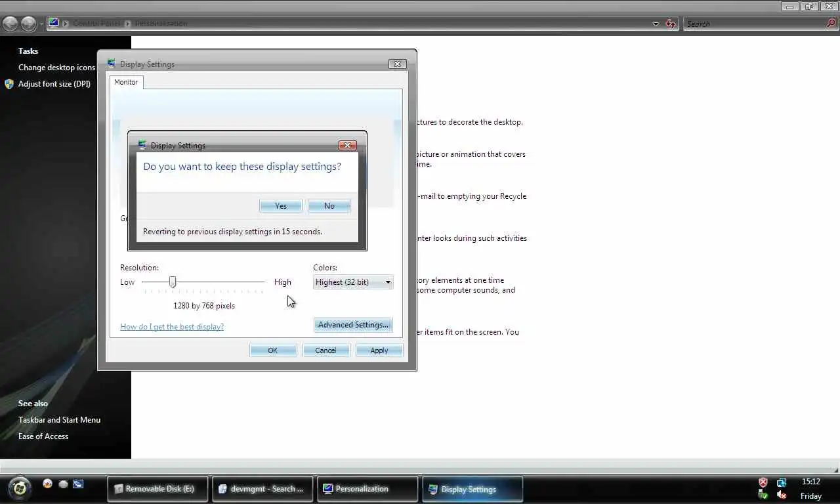Viewport: 840px width, 504px height.
Task: Click the shield icon beside Adjust font size
Action: 9,84
